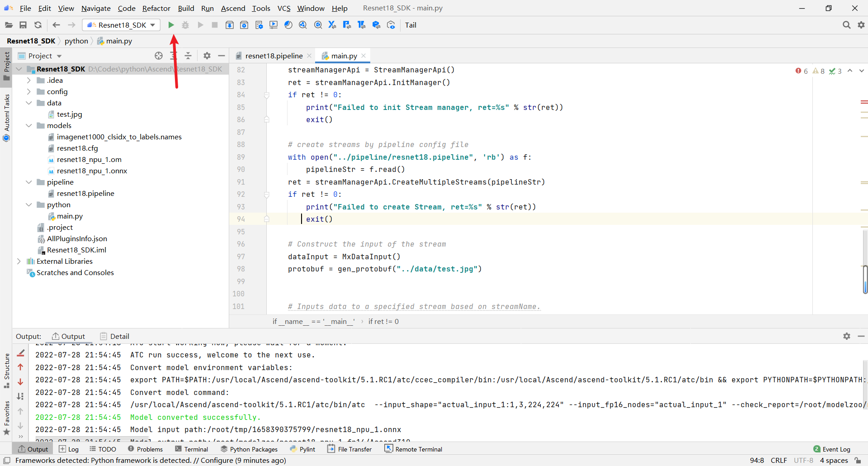
Task: Click the pie-chart profiler icon in main toolbar
Action: (288, 25)
